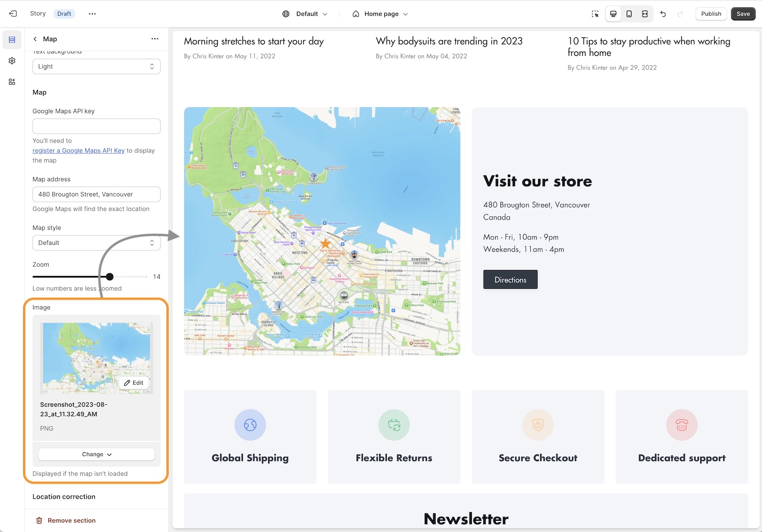
Task: Open theme settings gear icon
Action: [x=12, y=61]
